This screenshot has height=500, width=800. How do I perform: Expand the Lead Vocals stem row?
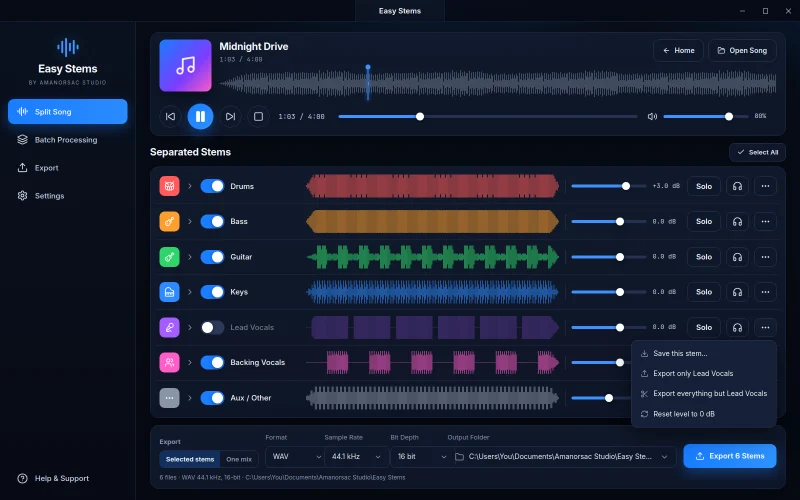[x=190, y=327]
